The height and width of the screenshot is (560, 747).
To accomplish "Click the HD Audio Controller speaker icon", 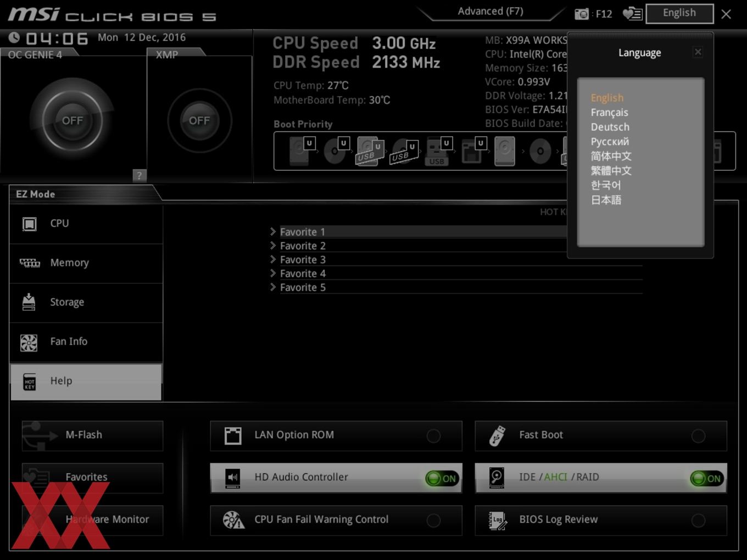I will point(233,478).
